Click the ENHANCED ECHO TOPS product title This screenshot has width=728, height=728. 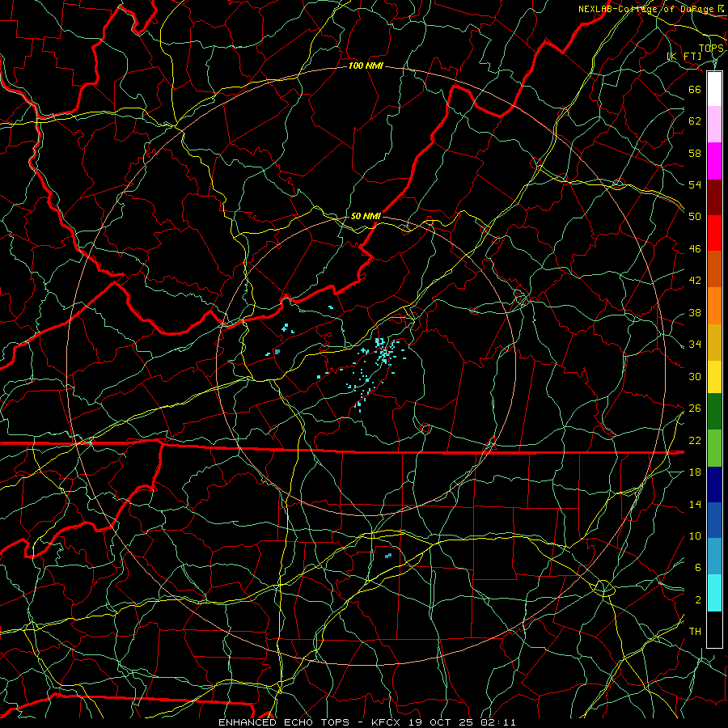284,722
